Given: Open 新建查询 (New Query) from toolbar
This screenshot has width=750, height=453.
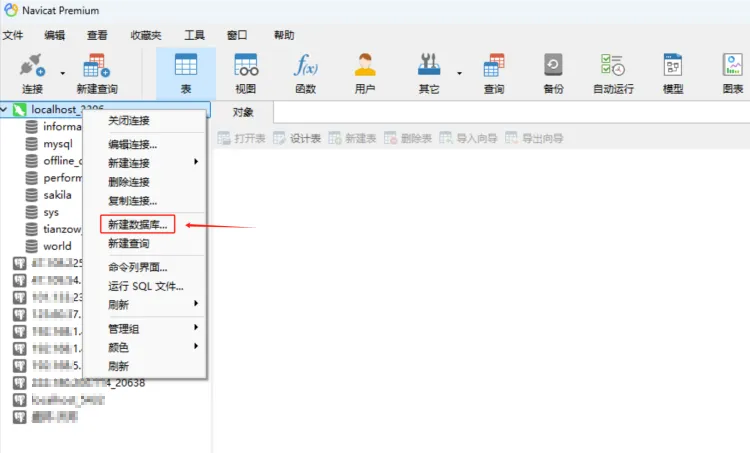Looking at the screenshot, I should 96,73.
